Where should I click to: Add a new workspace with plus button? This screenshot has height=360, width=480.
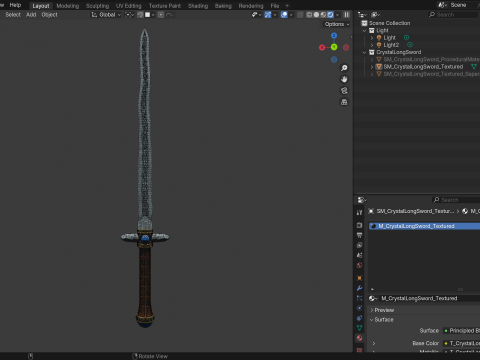pos(287,6)
